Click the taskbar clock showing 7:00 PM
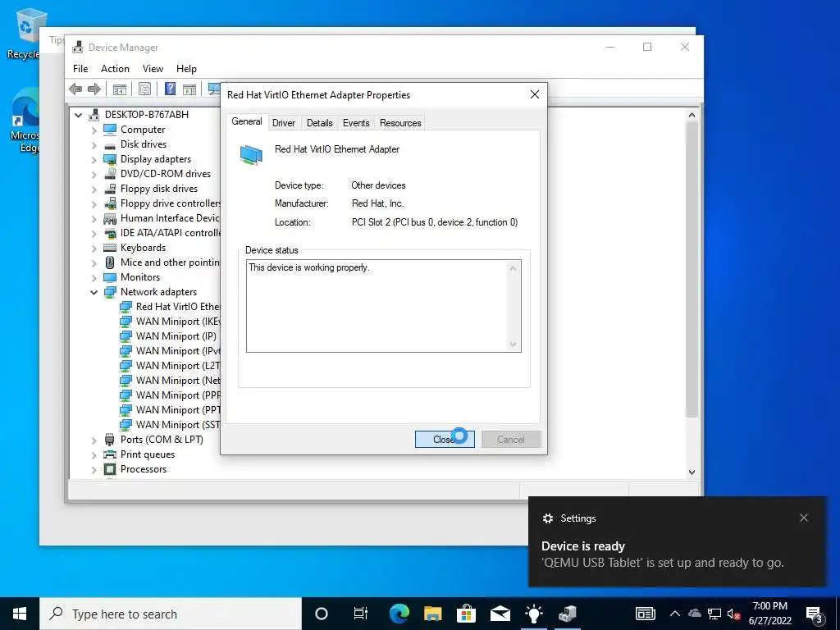Image resolution: width=840 pixels, height=630 pixels. click(769, 614)
